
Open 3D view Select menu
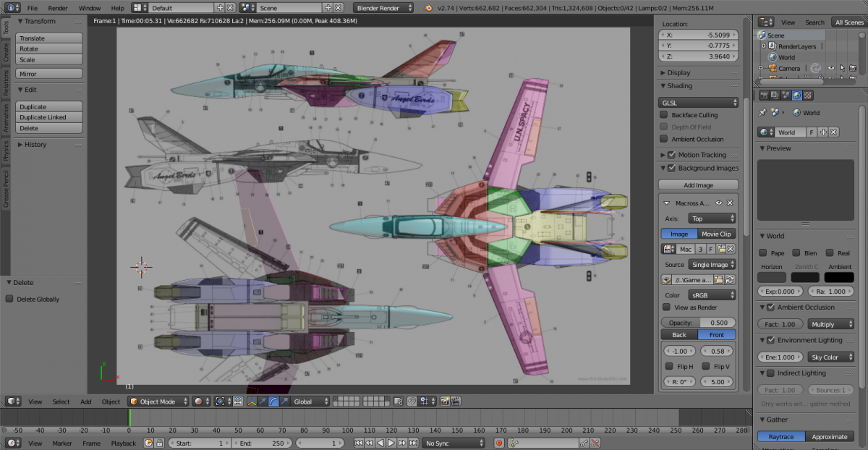[61, 402]
